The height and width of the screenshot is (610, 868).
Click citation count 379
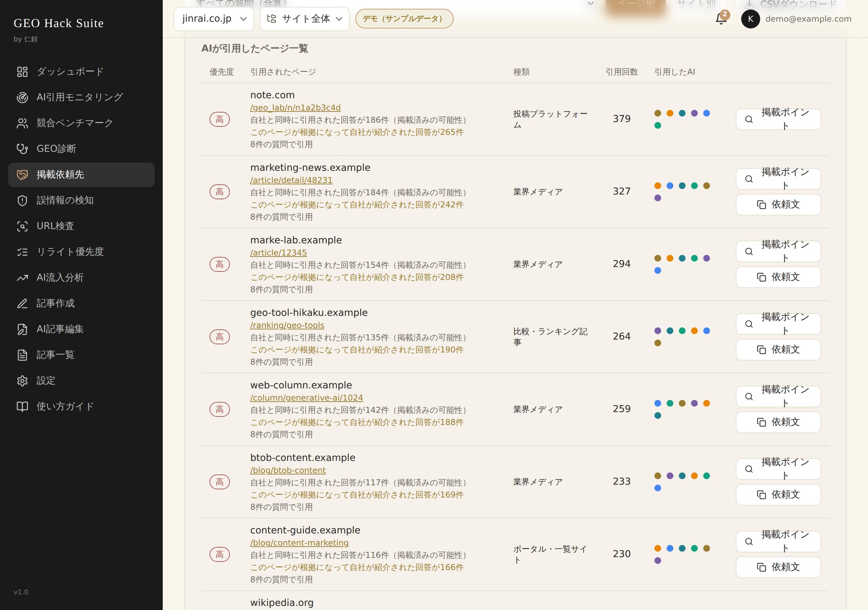(622, 119)
